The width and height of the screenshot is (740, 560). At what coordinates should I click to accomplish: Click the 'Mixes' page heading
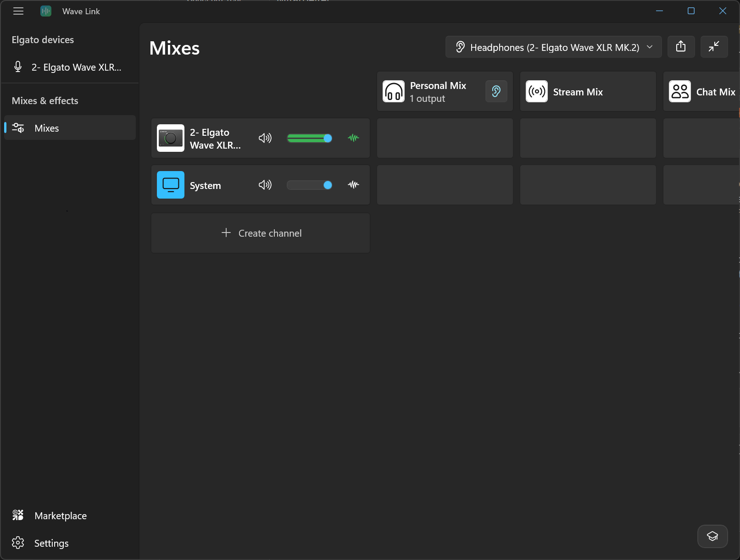[174, 48]
